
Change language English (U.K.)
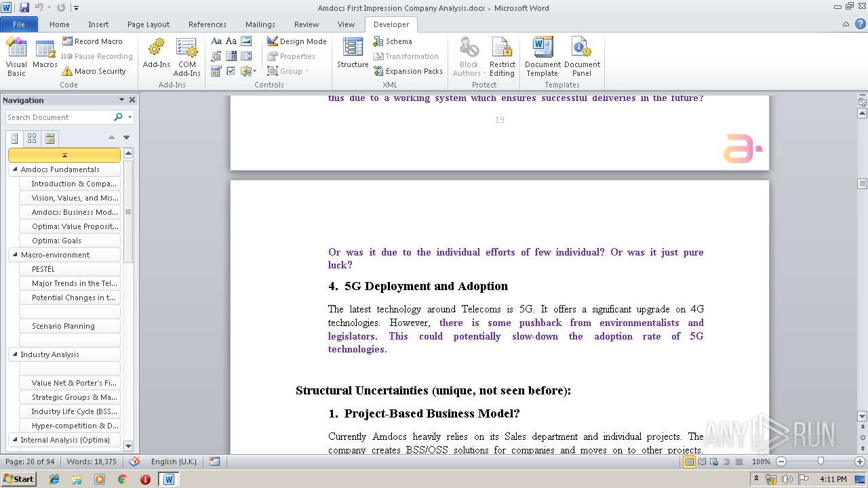[x=174, y=462]
